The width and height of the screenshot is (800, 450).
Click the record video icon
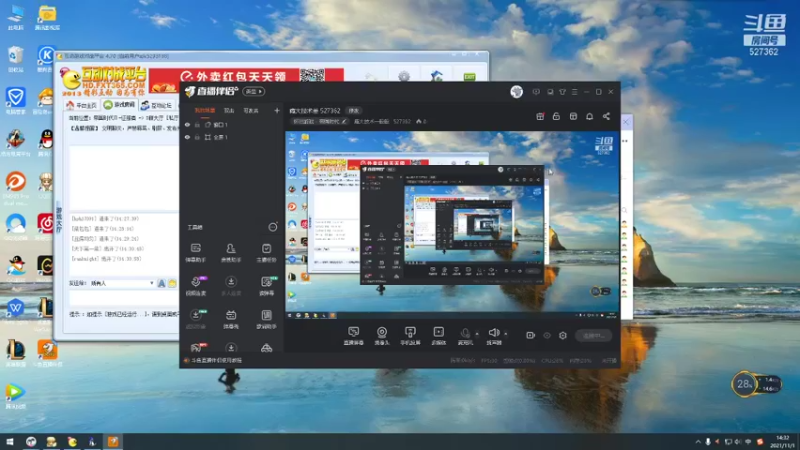pos(530,335)
